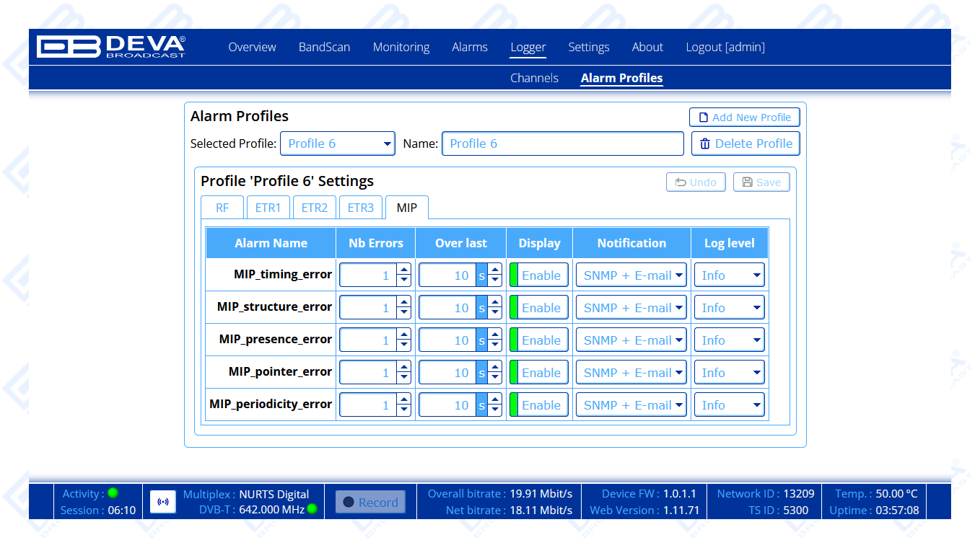This screenshot has width=980, height=548.
Task: Open Notification dropdown for MIP_pointer_error
Action: 631,373
